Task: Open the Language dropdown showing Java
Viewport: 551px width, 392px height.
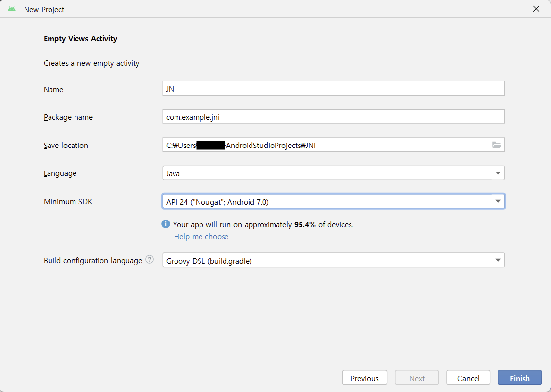Action: 333,173
